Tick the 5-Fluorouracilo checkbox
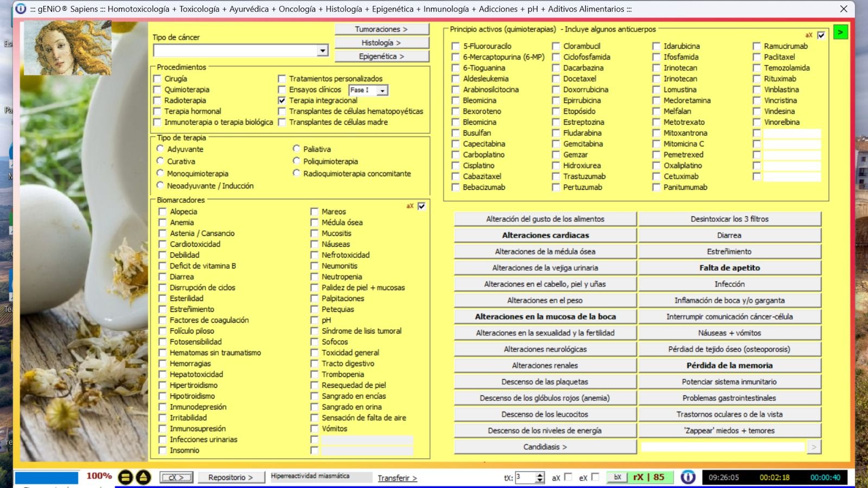This screenshot has height=488, width=868. (x=456, y=46)
